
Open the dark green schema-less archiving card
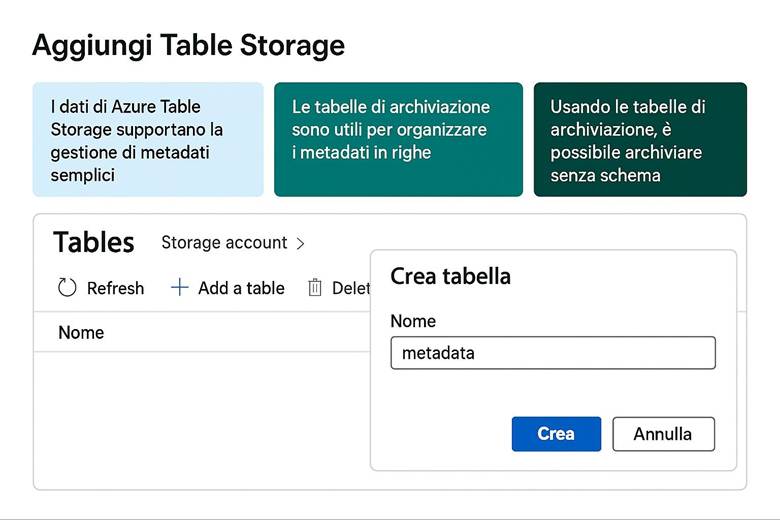click(640, 140)
